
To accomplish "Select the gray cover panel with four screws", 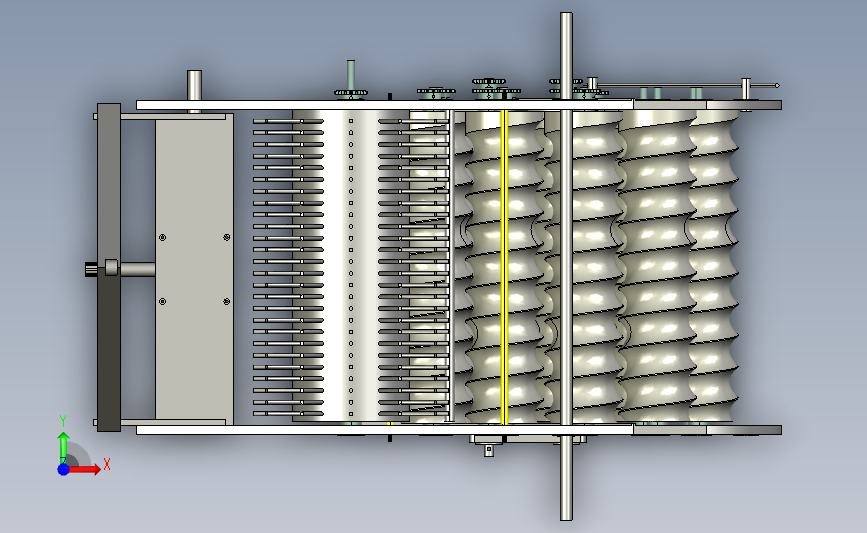I will (x=194, y=269).
